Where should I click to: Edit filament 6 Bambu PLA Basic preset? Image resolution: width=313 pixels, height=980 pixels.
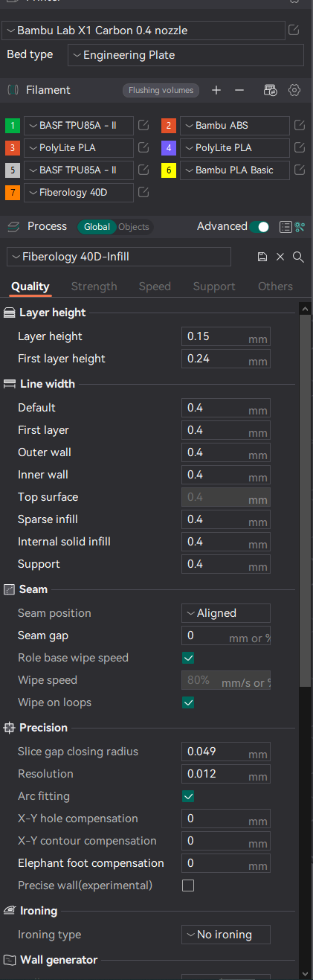[x=300, y=170]
